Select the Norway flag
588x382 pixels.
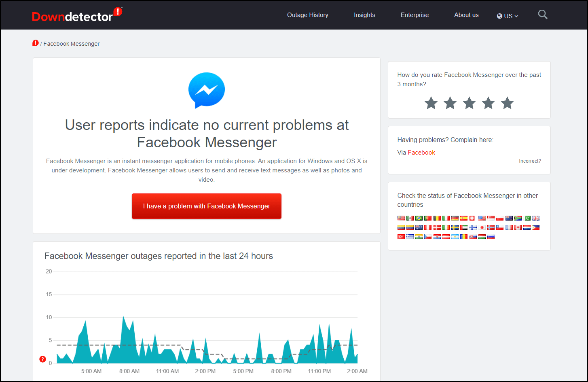(x=491, y=227)
